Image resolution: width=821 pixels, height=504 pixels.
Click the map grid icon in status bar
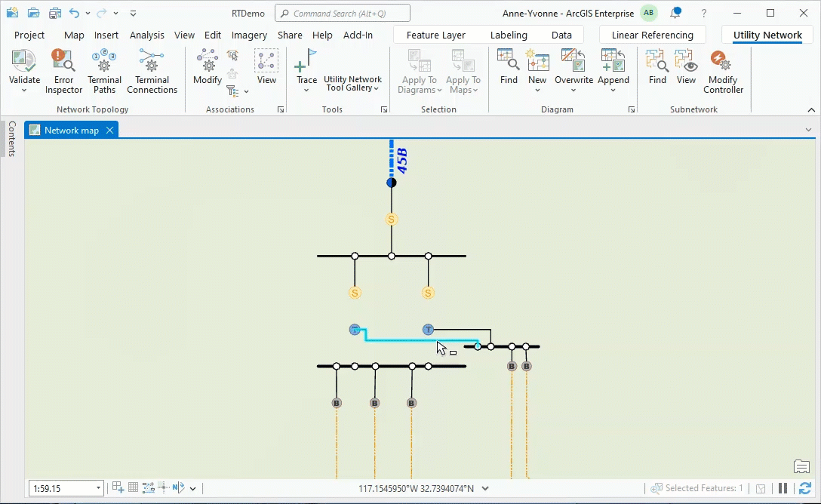tap(133, 487)
